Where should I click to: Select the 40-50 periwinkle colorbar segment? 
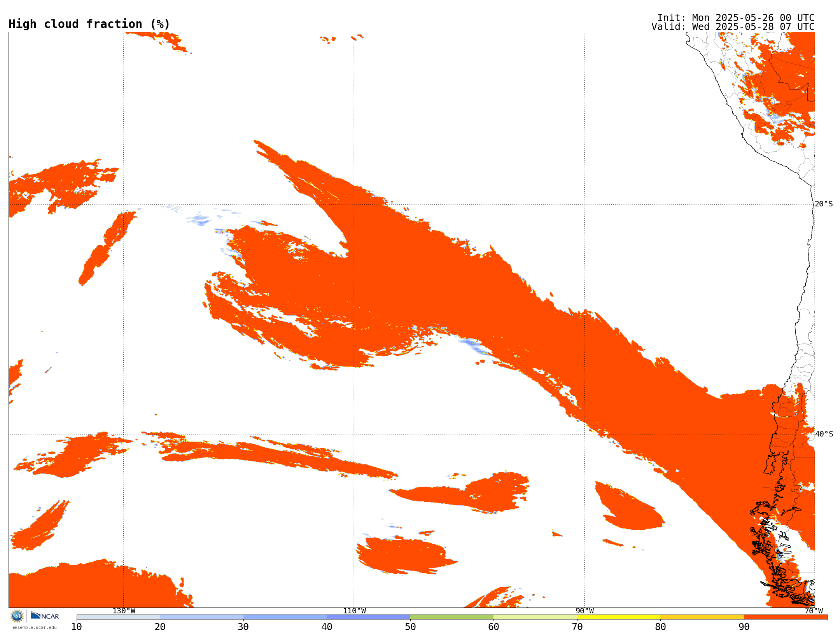coord(368,617)
